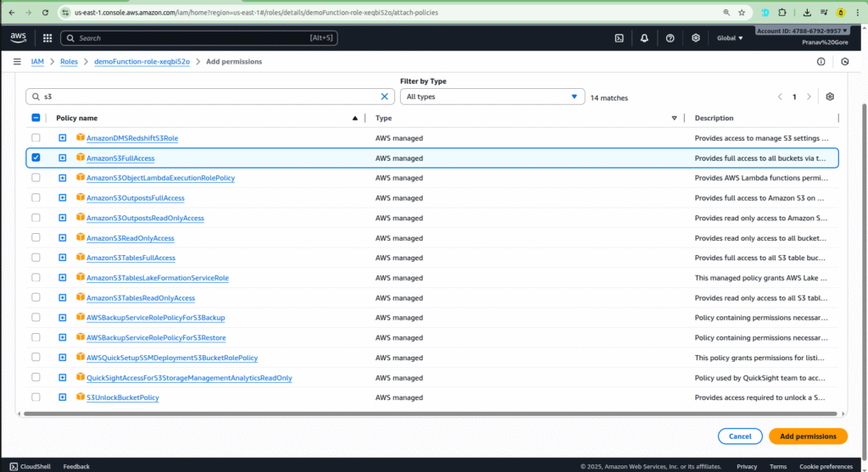868x472 pixels.
Task: Check the AmazonS3ReadOnlyAccess checkbox
Action: (36, 237)
